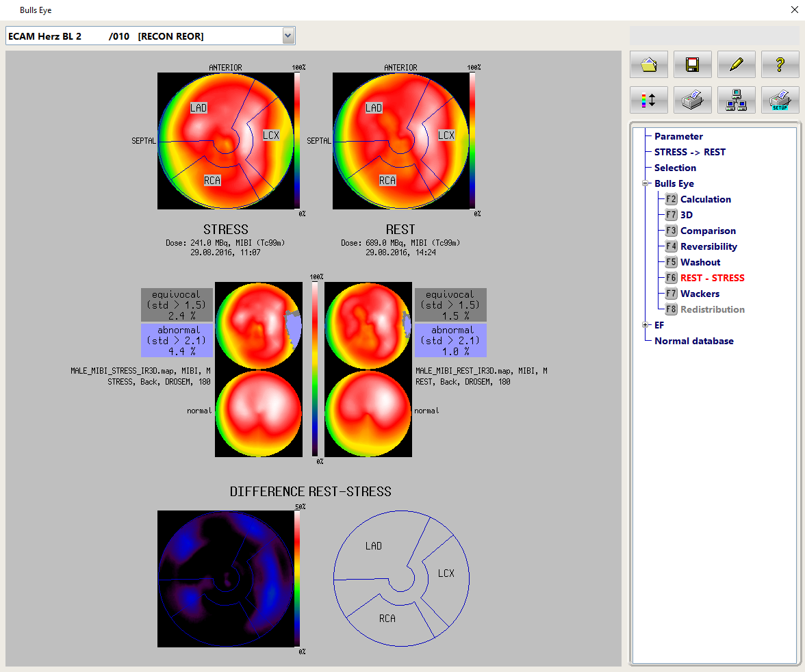Click the DIFFERENCE REST-STRESS polar map

pos(225,578)
